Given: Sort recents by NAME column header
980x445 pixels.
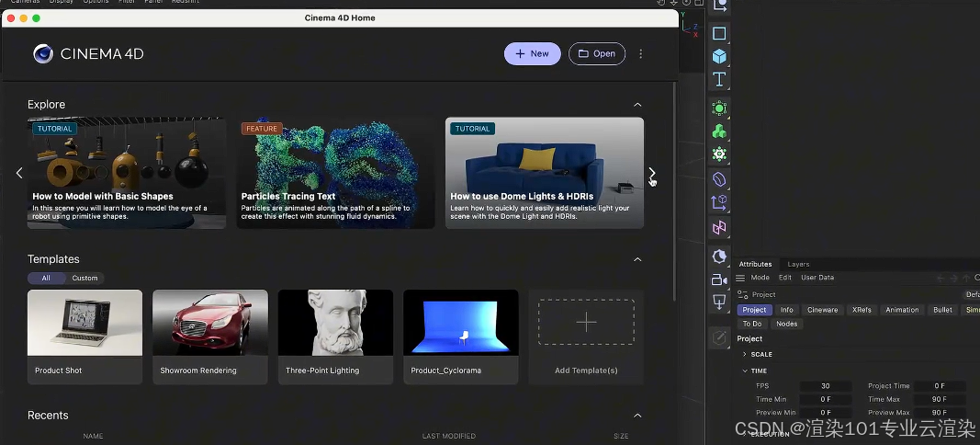Looking at the screenshot, I should pyautogui.click(x=93, y=436).
